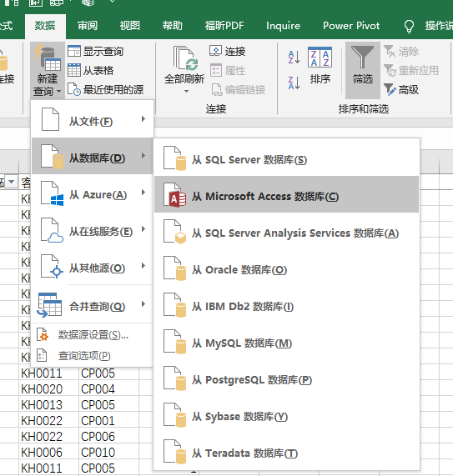453x476 pixels.
Task: Choose 从 Oracle 数据库(O)
Action: coord(286,268)
